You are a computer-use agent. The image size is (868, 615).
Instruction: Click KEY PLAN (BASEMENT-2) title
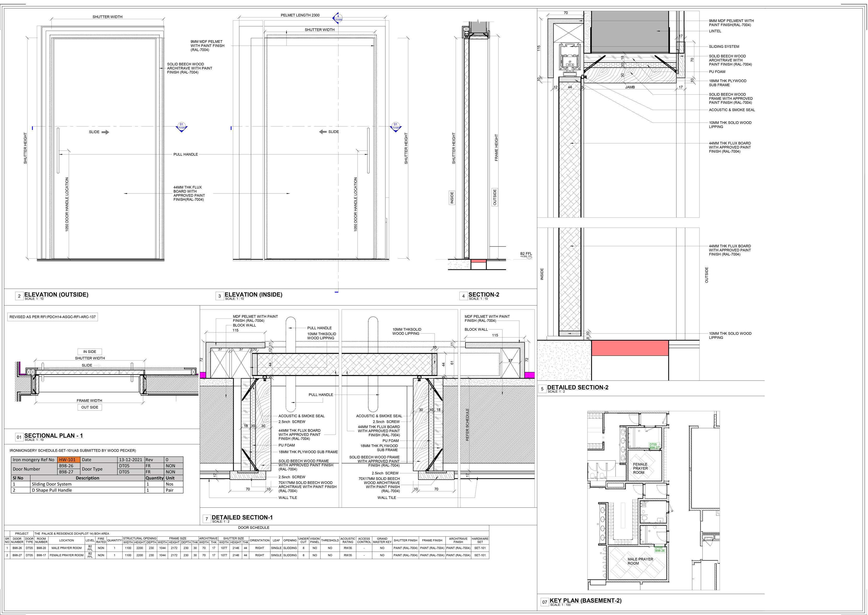[x=586, y=600]
